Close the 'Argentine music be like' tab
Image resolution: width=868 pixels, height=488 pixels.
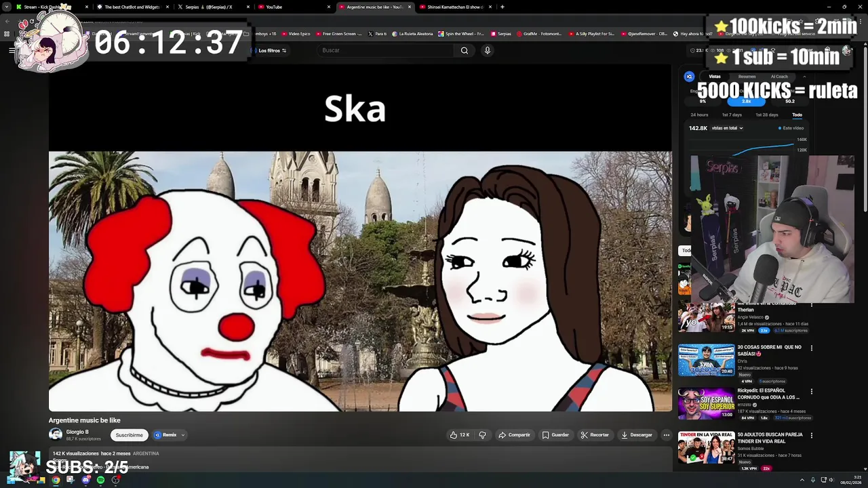[410, 7]
